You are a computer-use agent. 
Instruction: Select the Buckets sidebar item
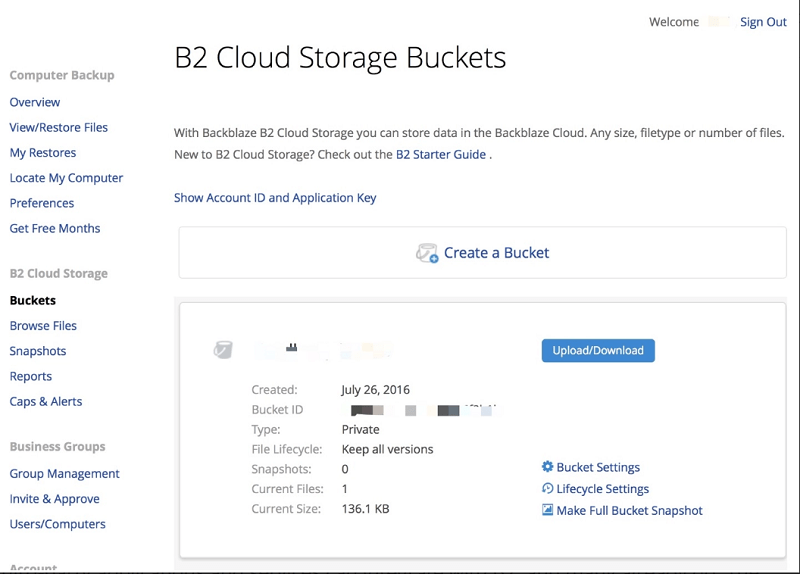point(33,301)
